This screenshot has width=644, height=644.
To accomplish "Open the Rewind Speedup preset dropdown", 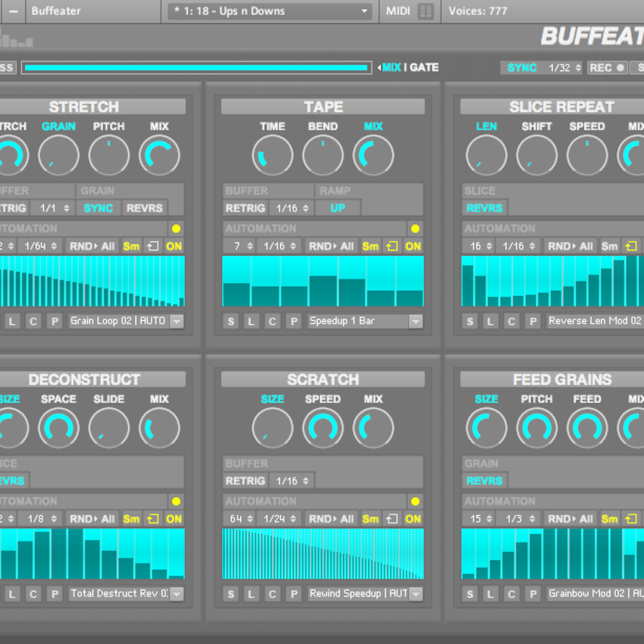I will coord(365,594).
